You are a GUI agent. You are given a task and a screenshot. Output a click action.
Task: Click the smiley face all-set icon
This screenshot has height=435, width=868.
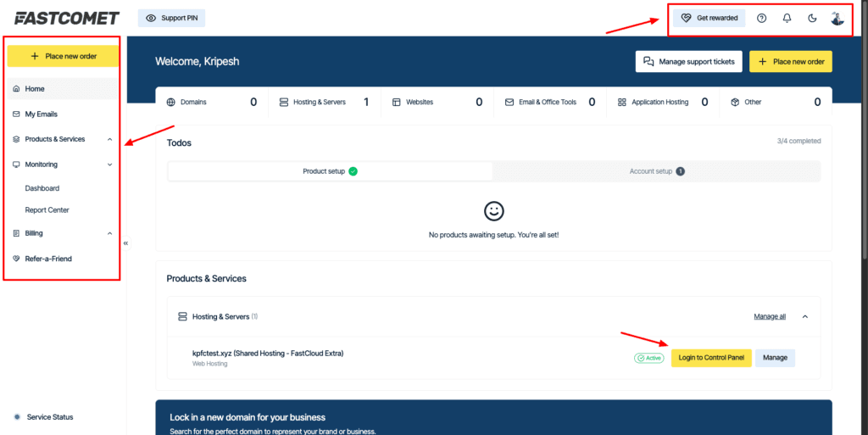[x=494, y=211]
